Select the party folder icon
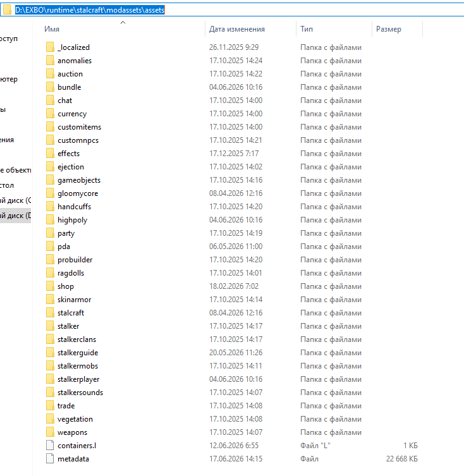Screen dimensions: 464x476 pos(50,233)
